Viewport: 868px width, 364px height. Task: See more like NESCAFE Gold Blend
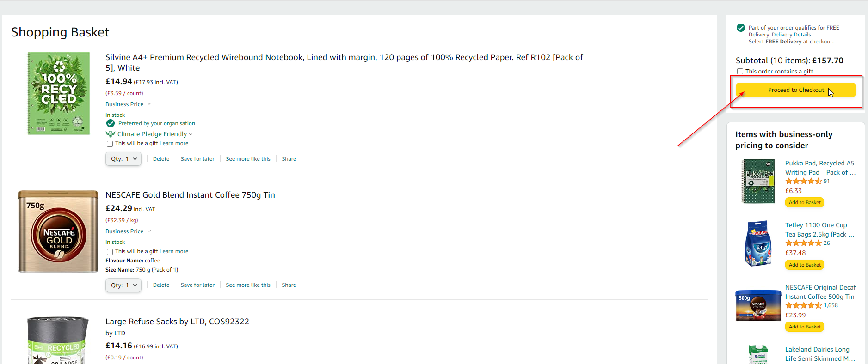point(248,285)
